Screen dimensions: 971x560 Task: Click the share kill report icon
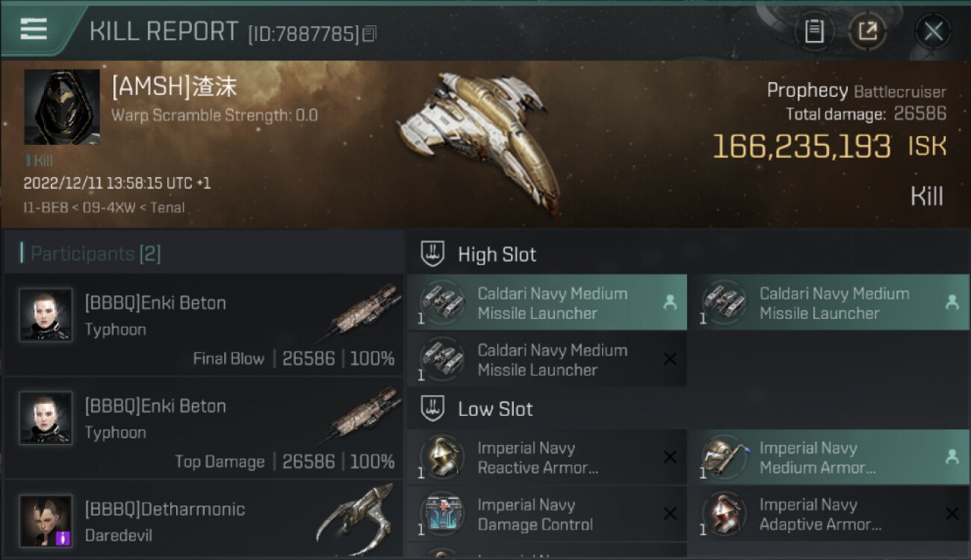pos(867,31)
